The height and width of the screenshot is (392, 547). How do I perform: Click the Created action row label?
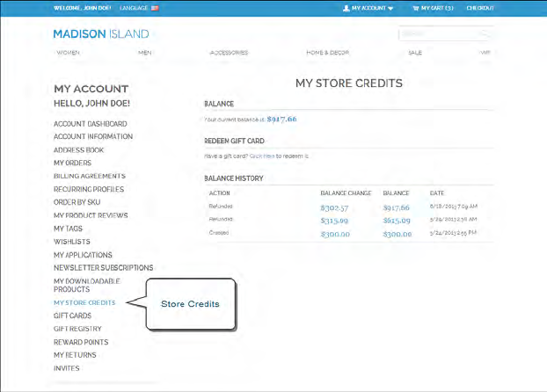click(219, 233)
